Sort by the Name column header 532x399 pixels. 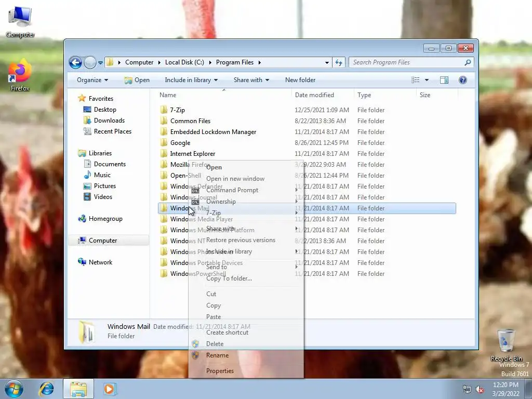168,95
